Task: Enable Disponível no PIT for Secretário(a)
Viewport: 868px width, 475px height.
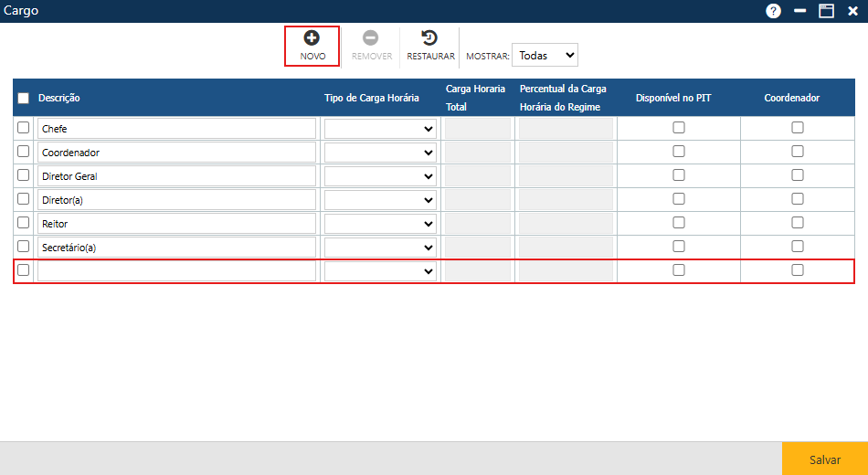Action: [679, 247]
